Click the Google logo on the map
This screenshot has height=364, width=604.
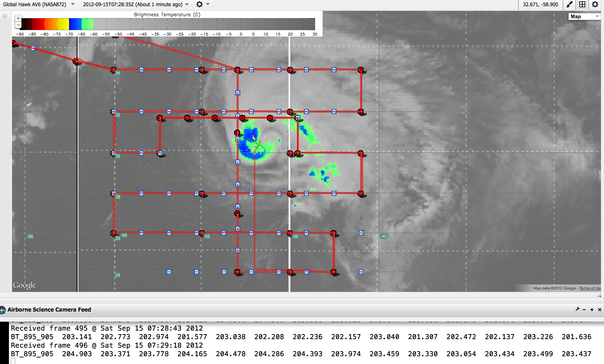point(24,286)
